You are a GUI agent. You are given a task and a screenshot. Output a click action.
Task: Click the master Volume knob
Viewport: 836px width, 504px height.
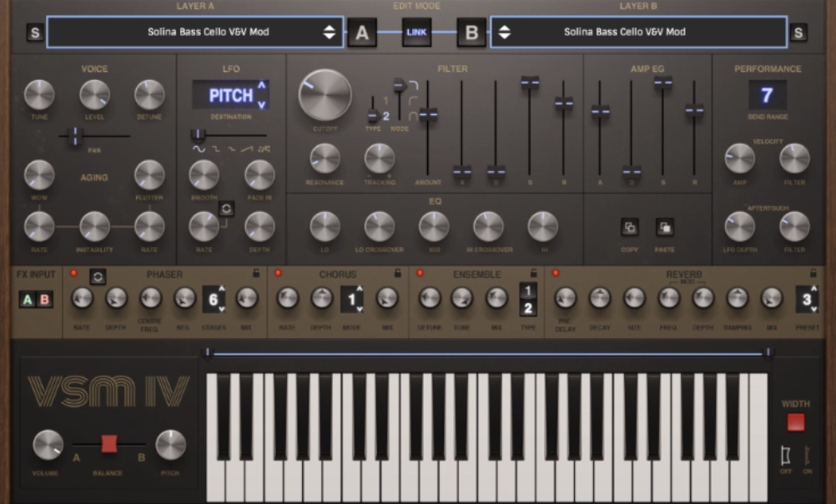click(48, 446)
